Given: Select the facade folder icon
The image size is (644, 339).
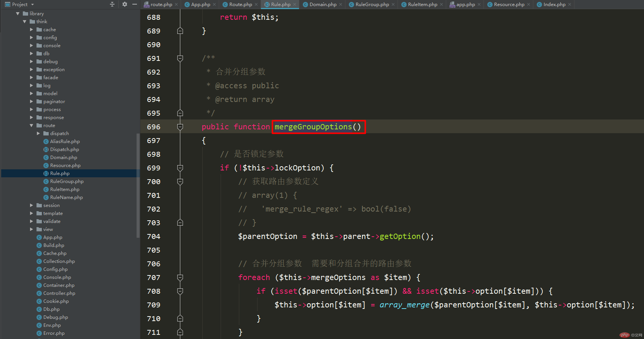Looking at the screenshot, I should click(x=39, y=78).
